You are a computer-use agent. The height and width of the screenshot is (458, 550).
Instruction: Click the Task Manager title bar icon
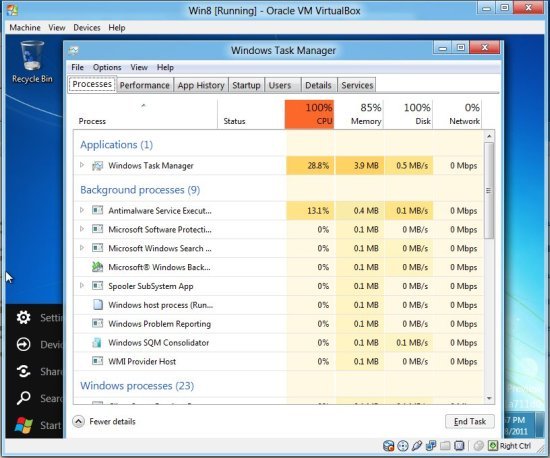tap(74, 50)
